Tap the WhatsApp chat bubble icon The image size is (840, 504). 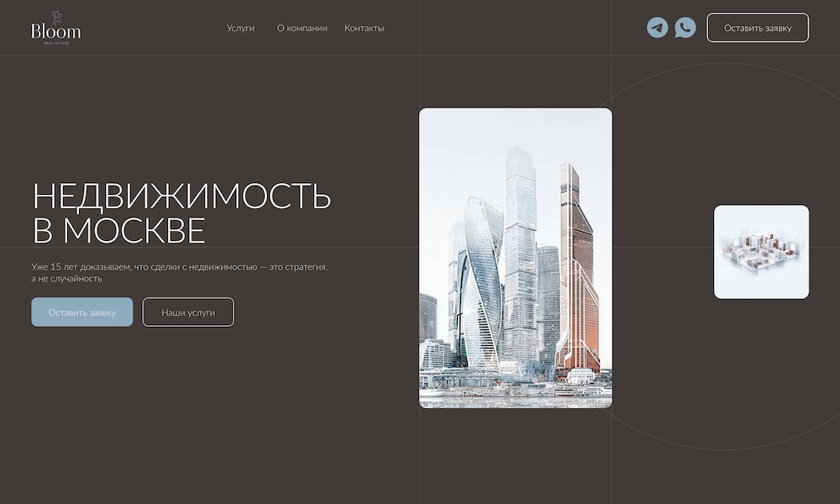[685, 28]
